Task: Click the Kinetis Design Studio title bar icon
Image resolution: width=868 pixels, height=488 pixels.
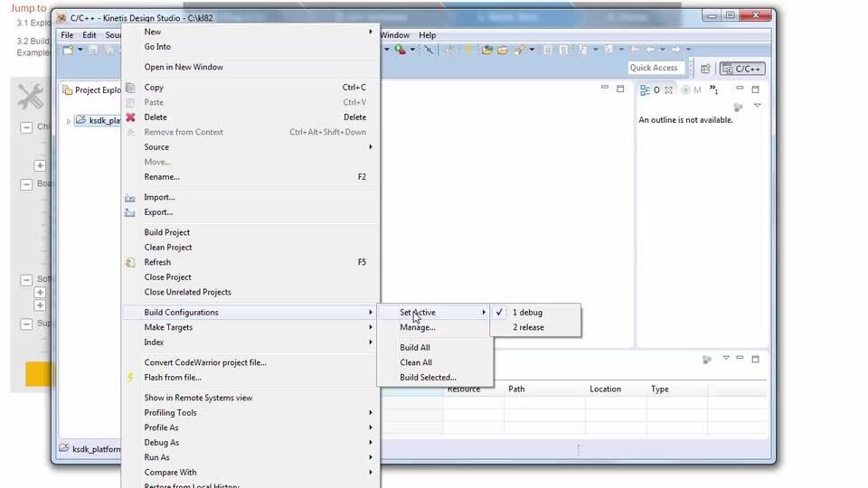Action: pyautogui.click(x=61, y=18)
